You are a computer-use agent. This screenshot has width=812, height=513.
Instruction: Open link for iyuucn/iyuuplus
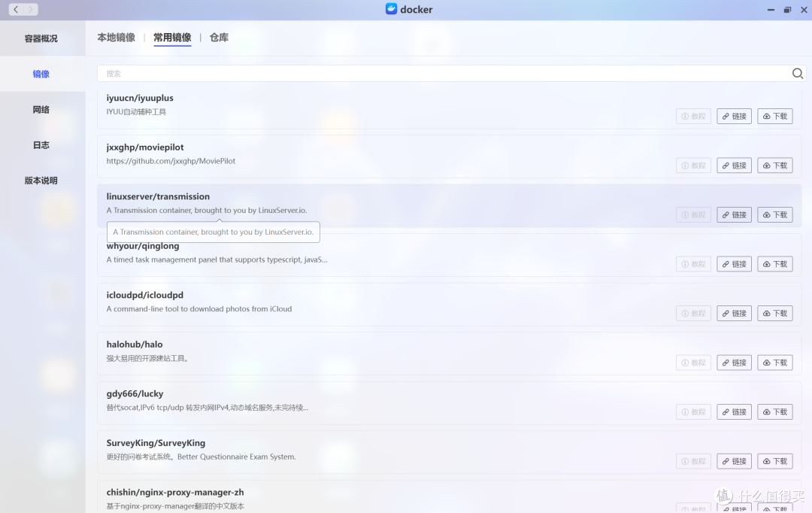pyautogui.click(x=735, y=116)
